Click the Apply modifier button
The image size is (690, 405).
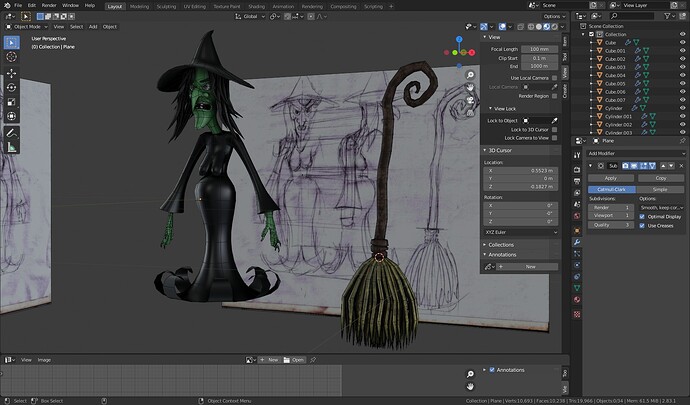(x=611, y=178)
